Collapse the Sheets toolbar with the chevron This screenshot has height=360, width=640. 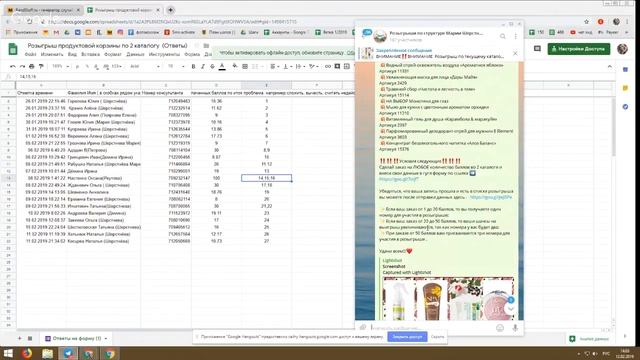pos(610,67)
